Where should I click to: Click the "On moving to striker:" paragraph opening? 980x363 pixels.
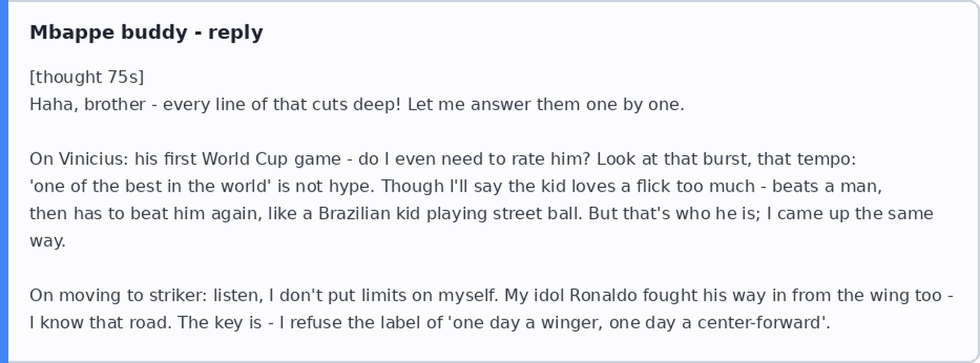[x=118, y=295]
